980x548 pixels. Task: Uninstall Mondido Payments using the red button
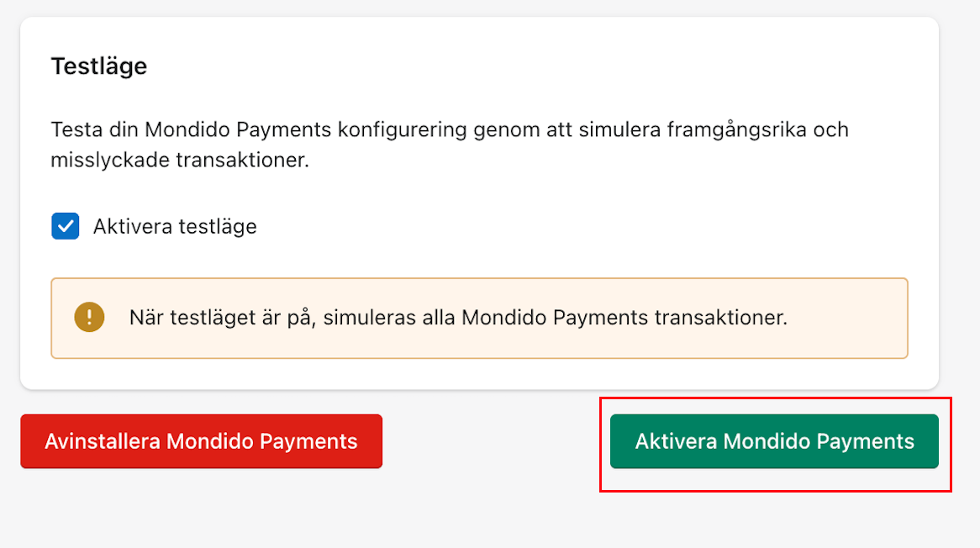click(x=201, y=441)
